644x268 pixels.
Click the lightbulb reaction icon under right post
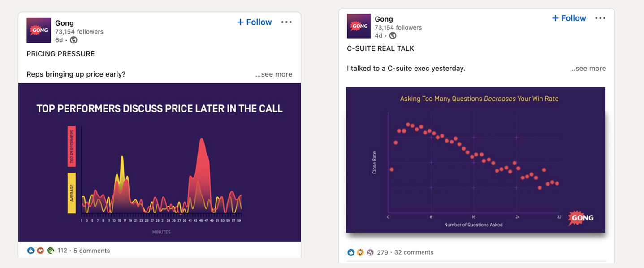(360, 252)
